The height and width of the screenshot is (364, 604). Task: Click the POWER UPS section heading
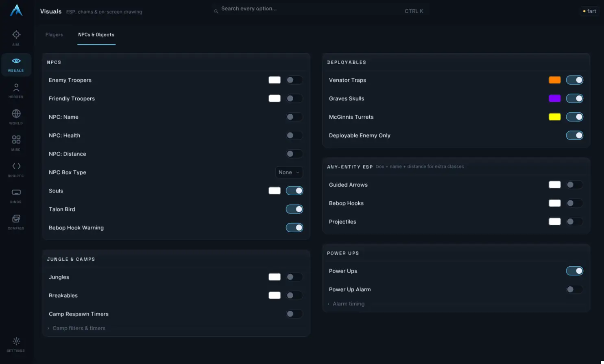(x=343, y=253)
